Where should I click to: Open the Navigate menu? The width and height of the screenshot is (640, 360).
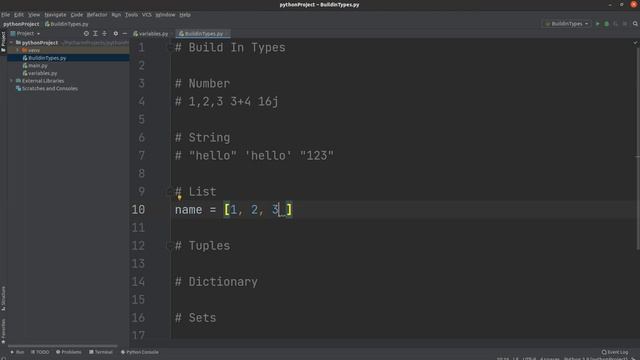[x=55, y=15]
